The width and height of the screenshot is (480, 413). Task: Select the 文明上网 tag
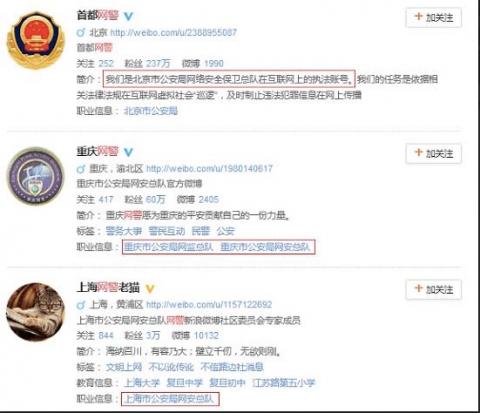pos(124,367)
